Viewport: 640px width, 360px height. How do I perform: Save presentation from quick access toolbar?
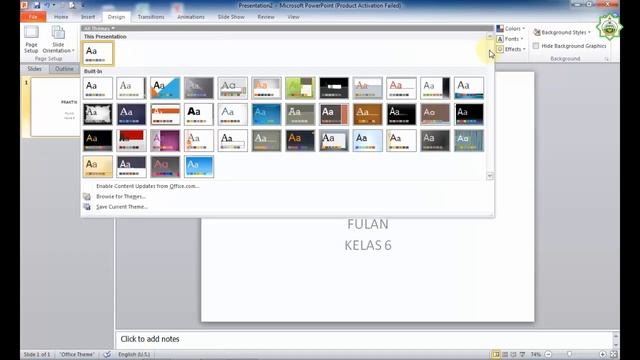37,5
